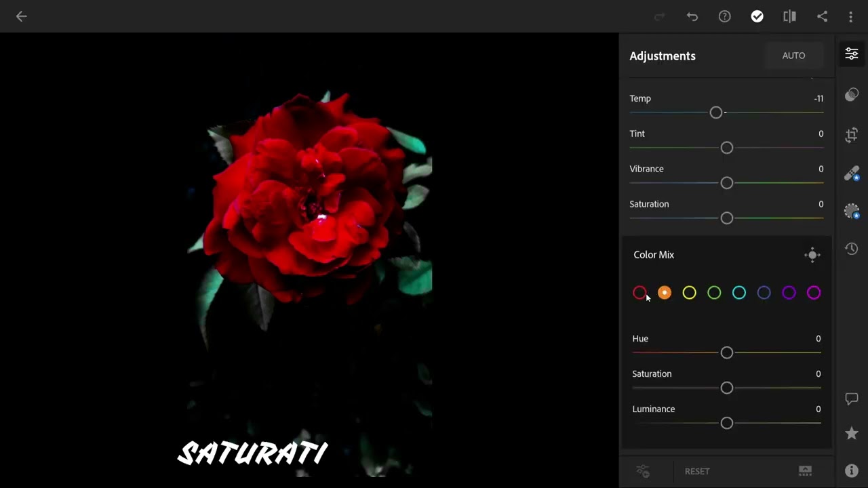Click the undo arrow icon
The height and width of the screenshot is (488, 868).
pos(692,16)
